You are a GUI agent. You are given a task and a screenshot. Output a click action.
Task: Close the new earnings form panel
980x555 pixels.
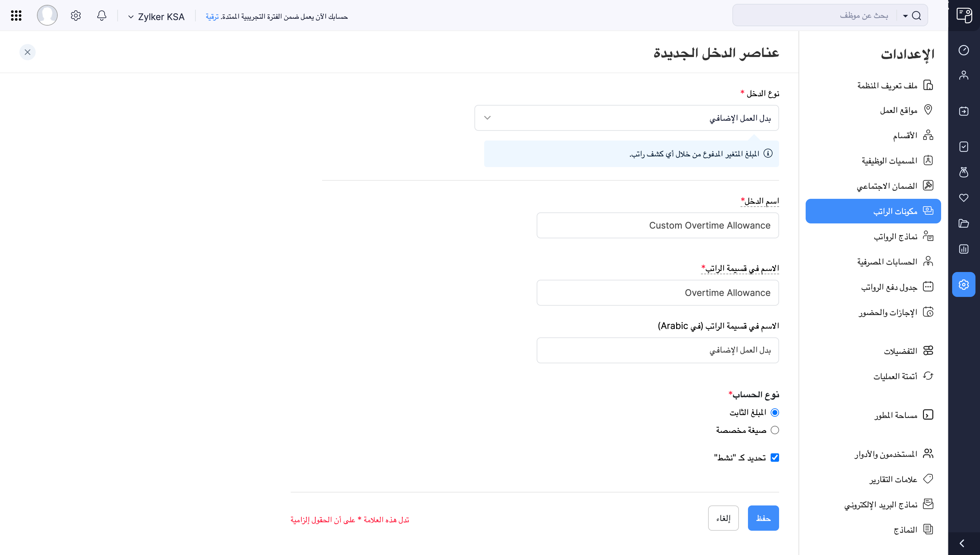(28, 52)
